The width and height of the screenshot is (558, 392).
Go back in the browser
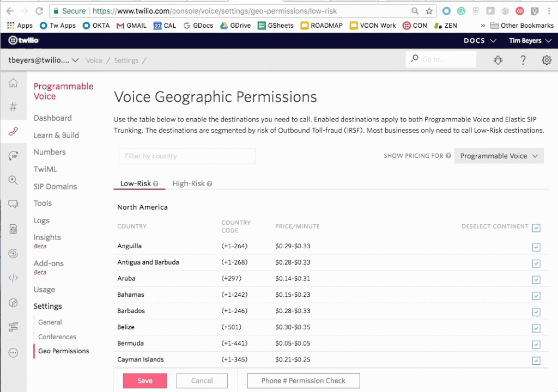click(x=10, y=11)
